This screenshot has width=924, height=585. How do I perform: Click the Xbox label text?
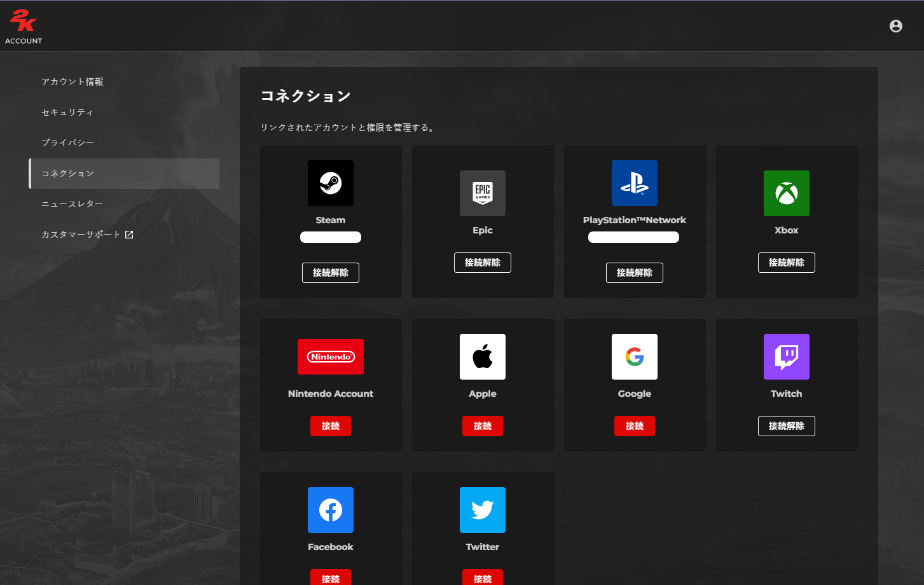(787, 230)
